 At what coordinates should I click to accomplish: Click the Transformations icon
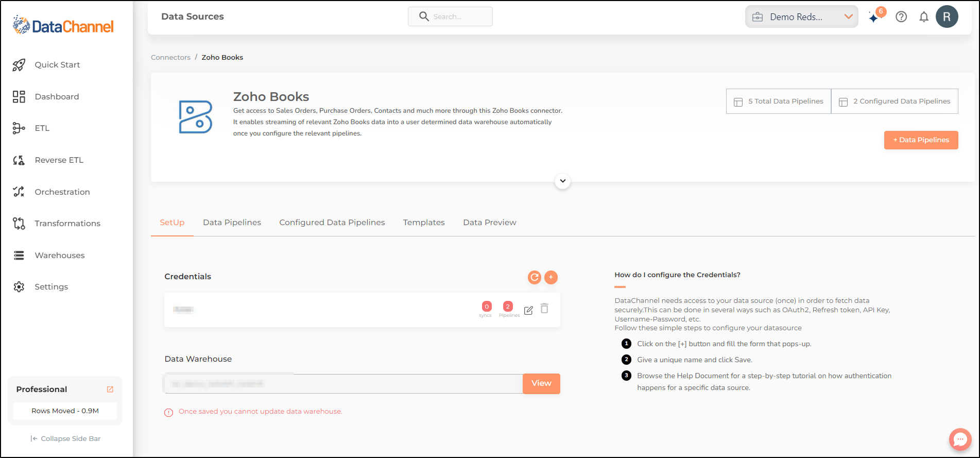coord(19,224)
